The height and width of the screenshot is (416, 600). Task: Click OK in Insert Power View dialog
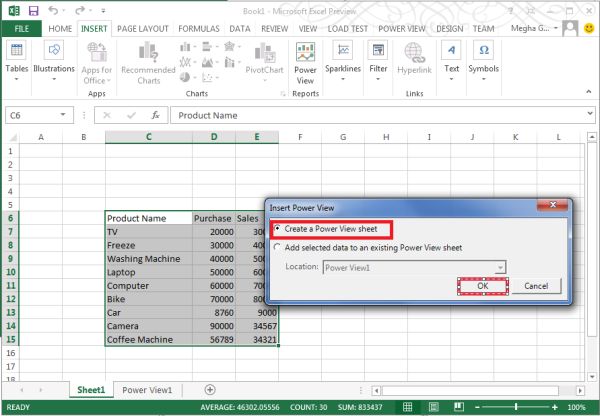483,286
